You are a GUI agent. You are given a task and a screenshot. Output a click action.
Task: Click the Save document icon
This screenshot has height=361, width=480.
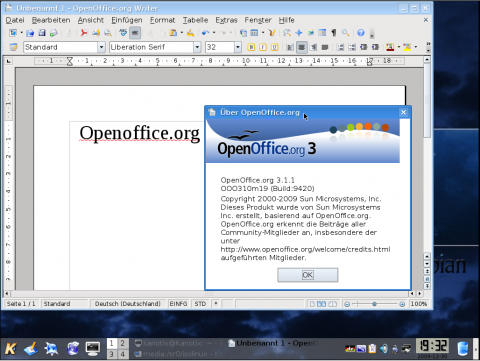[x=42, y=33]
